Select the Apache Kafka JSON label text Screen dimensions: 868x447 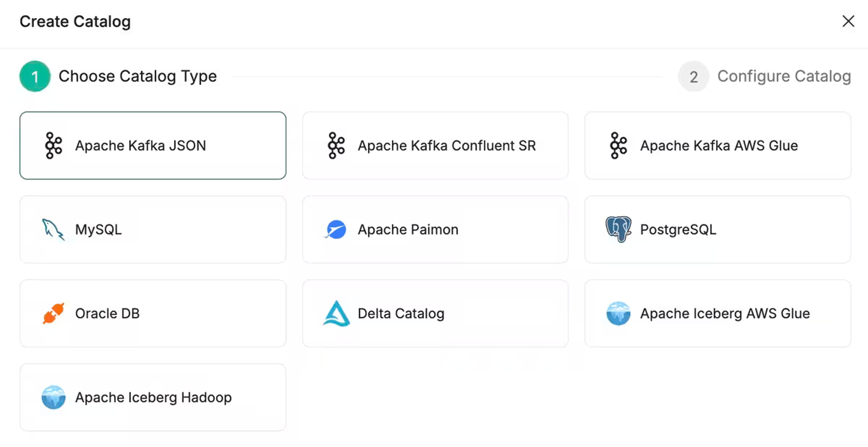[x=141, y=146]
